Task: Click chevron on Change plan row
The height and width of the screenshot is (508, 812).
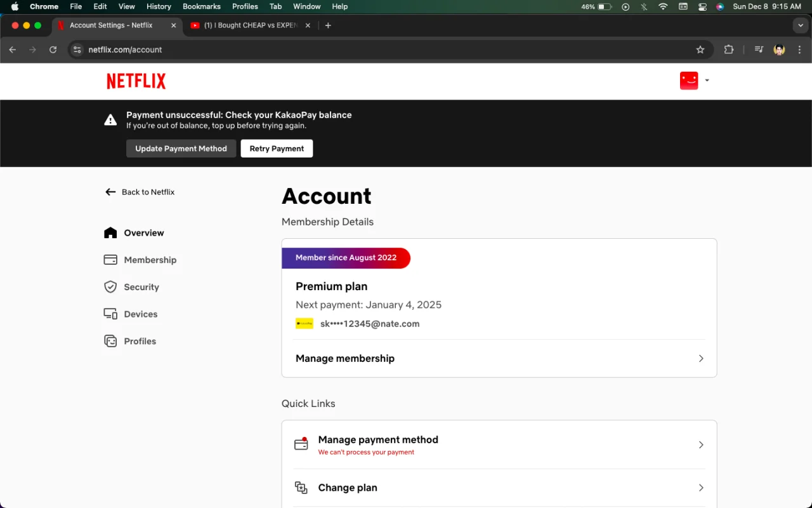Action: pos(701,488)
